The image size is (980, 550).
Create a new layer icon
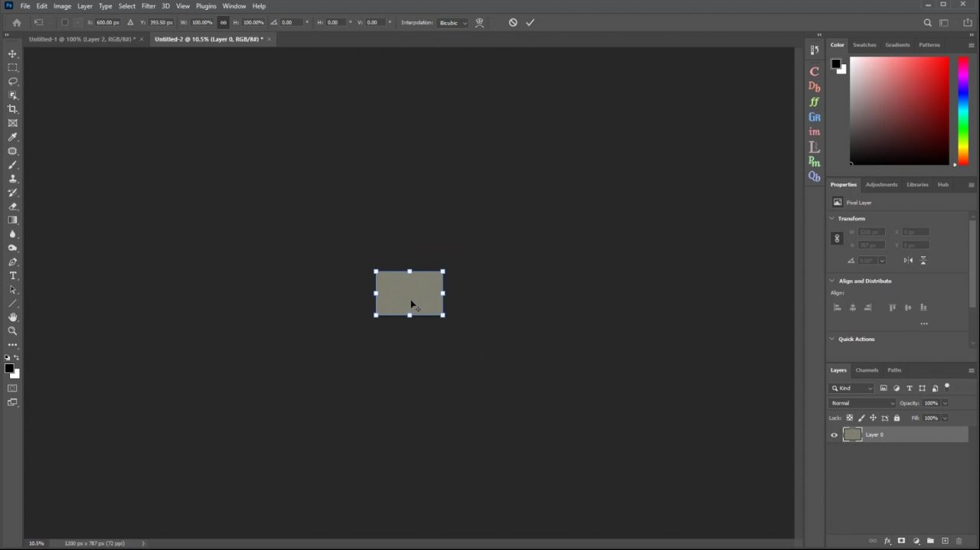pos(945,541)
